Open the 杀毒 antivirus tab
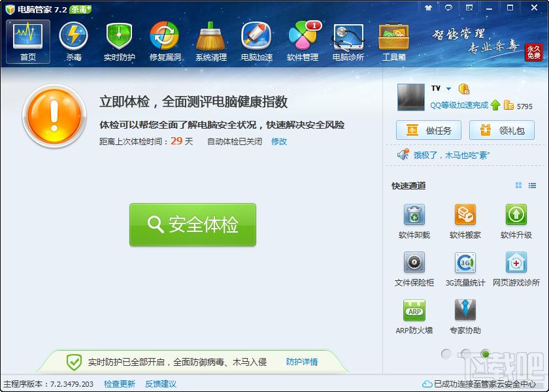549x392 pixels. 73,42
